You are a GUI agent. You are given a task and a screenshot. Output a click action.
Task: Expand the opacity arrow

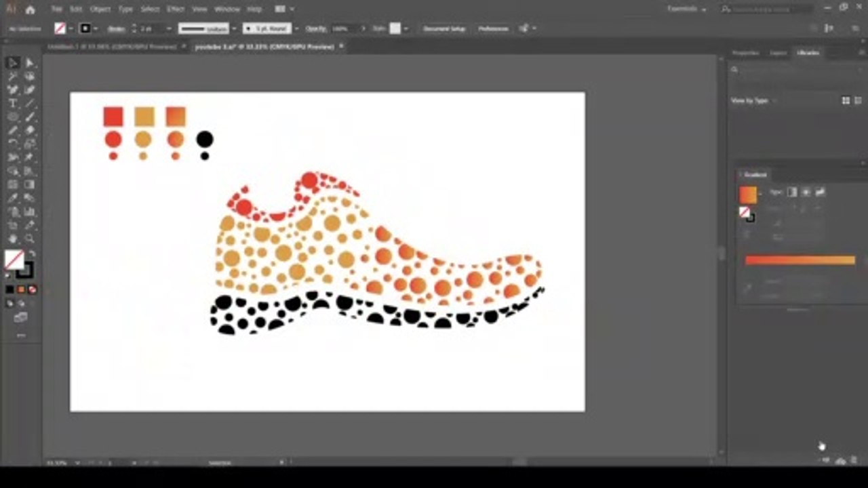point(363,28)
